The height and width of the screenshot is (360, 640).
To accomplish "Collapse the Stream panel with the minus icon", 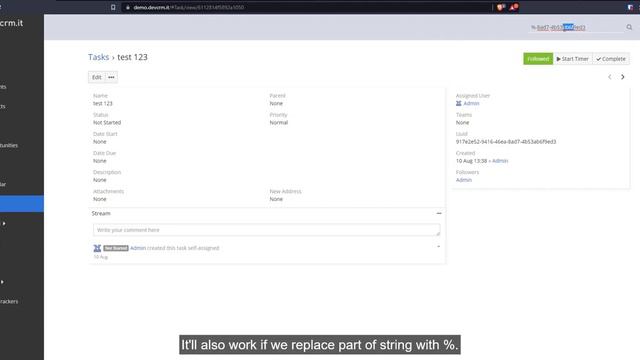I will click(439, 213).
